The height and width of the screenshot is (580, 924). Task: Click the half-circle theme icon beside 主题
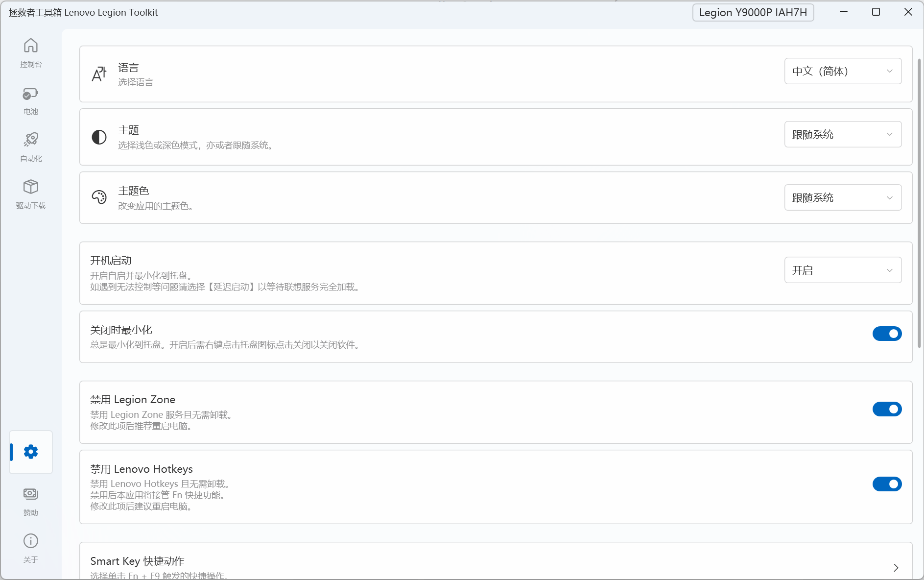99,137
